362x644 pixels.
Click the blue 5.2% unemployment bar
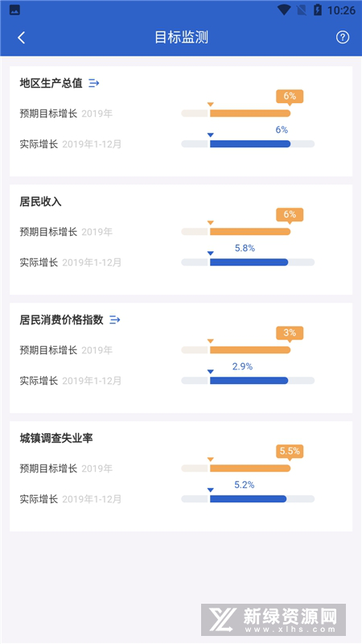tap(248, 498)
